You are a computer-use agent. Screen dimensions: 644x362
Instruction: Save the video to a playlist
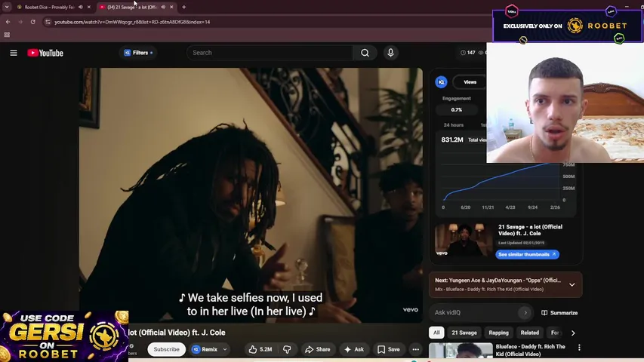click(x=389, y=349)
